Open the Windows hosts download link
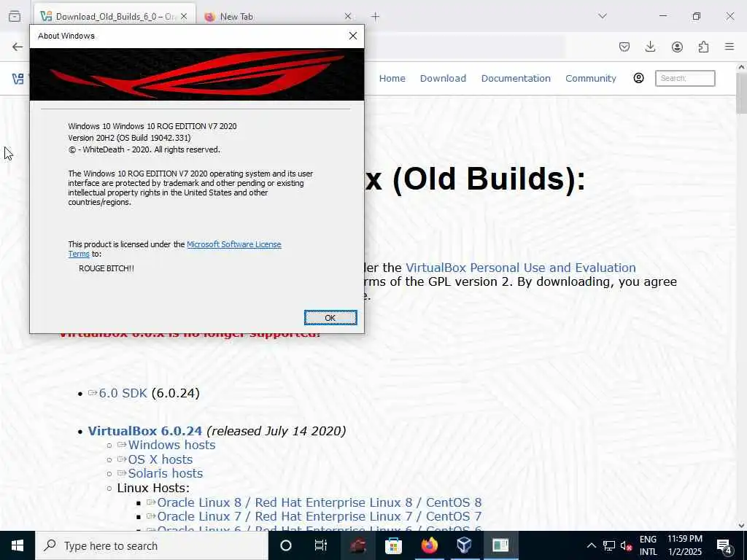This screenshot has height=560, width=747. tap(171, 445)
